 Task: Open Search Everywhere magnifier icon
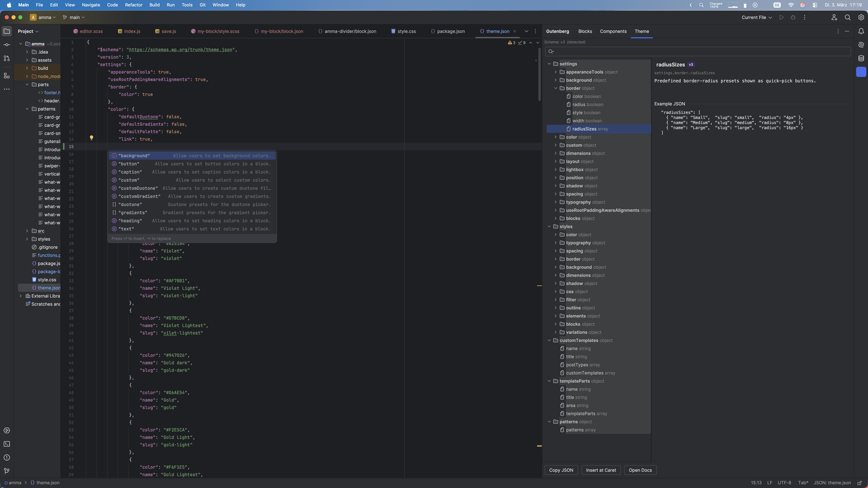847,17
